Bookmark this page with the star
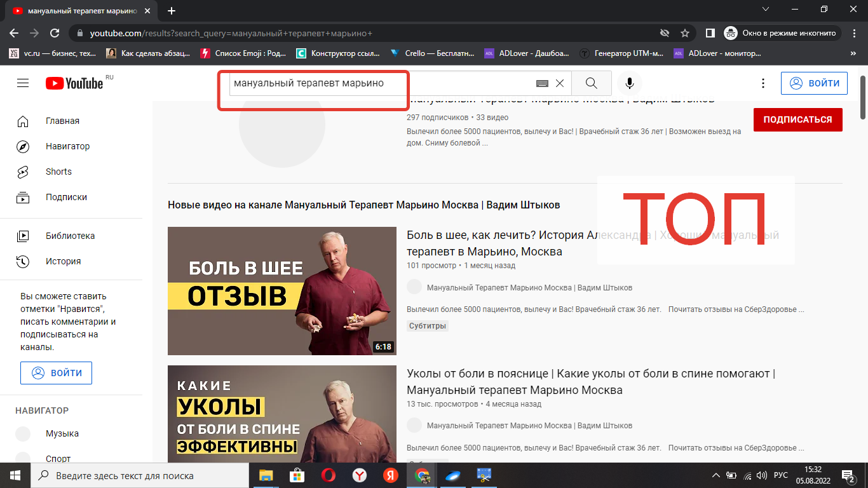Viewport: 868px width, 488px height. 685,33
